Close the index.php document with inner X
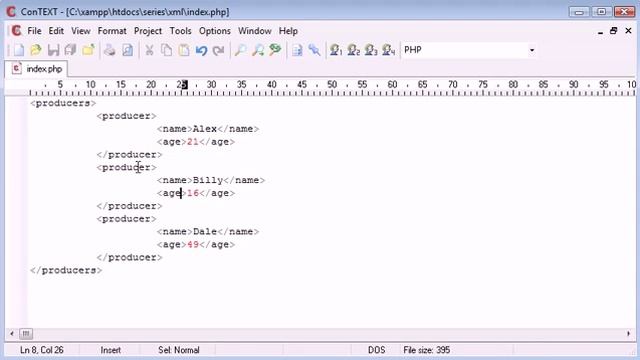The image size is (640, 360). (628, 31)
